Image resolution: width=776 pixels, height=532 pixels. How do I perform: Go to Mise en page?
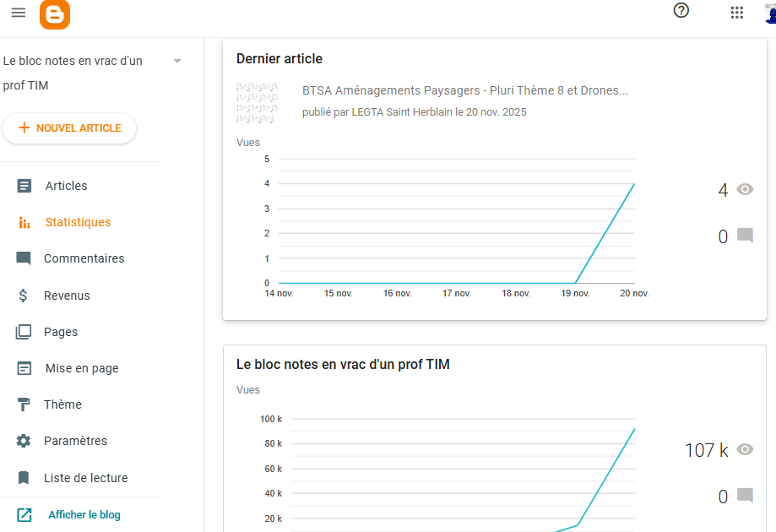tap(81, 368)
